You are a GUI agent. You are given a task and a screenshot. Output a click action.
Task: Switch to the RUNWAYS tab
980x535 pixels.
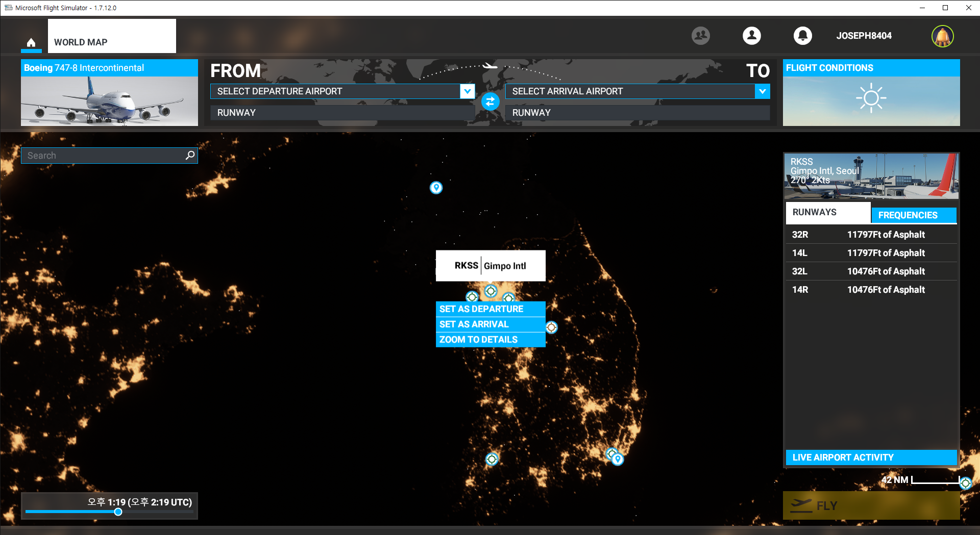pos(828,213)
